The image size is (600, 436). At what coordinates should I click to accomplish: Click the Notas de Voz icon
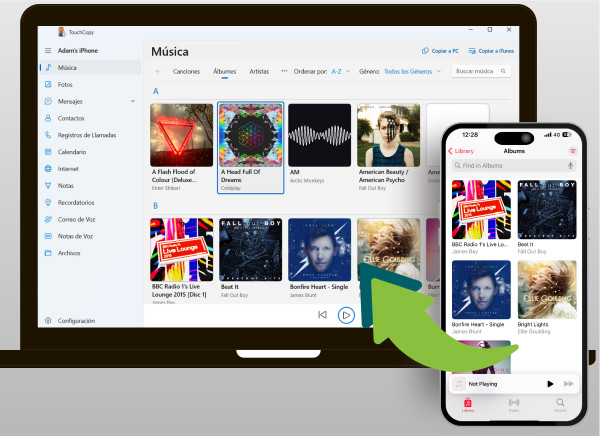point(48,236)
